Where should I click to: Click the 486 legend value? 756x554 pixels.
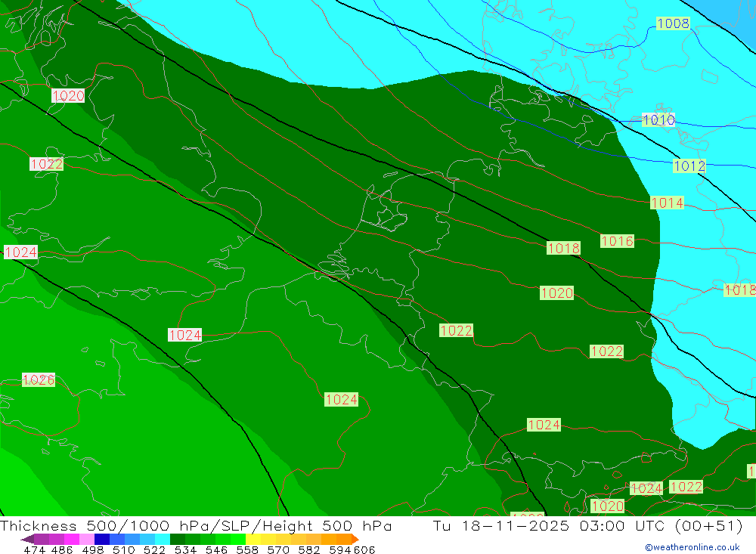click(x=61, y=549)
